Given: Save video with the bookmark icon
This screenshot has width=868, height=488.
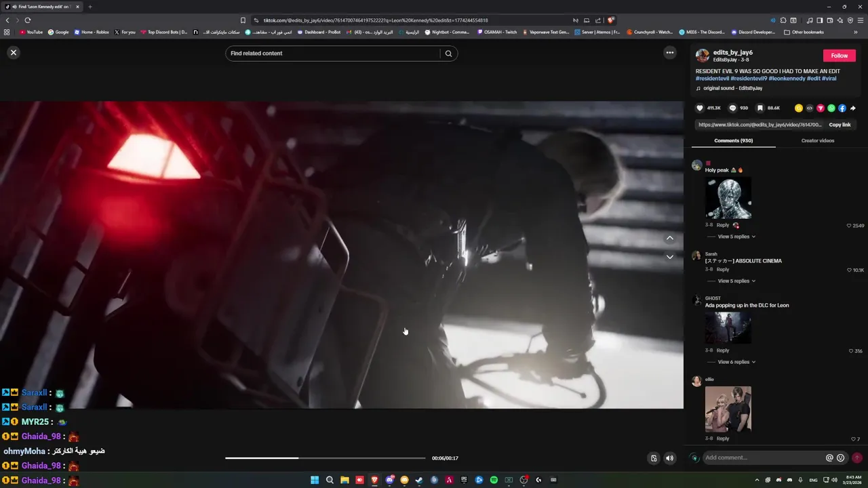Looking at the screenshot, I should [760, 108].
